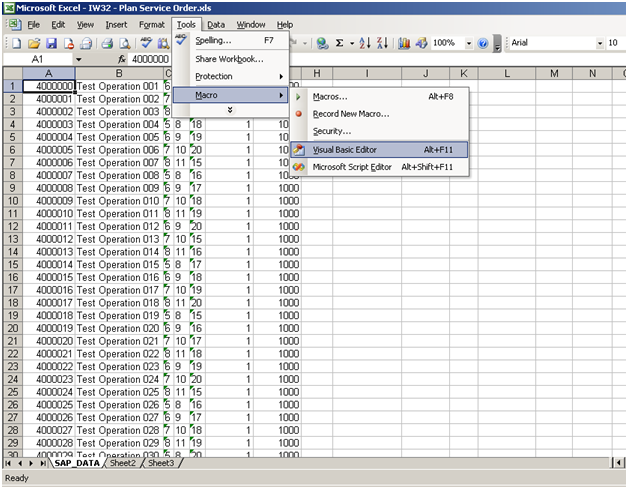Click the Sort Ascending icon

pos(364,43)
